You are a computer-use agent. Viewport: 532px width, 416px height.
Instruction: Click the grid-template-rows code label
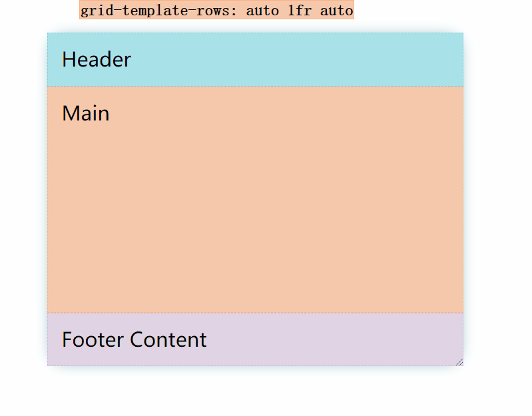(x=216, y=10)
